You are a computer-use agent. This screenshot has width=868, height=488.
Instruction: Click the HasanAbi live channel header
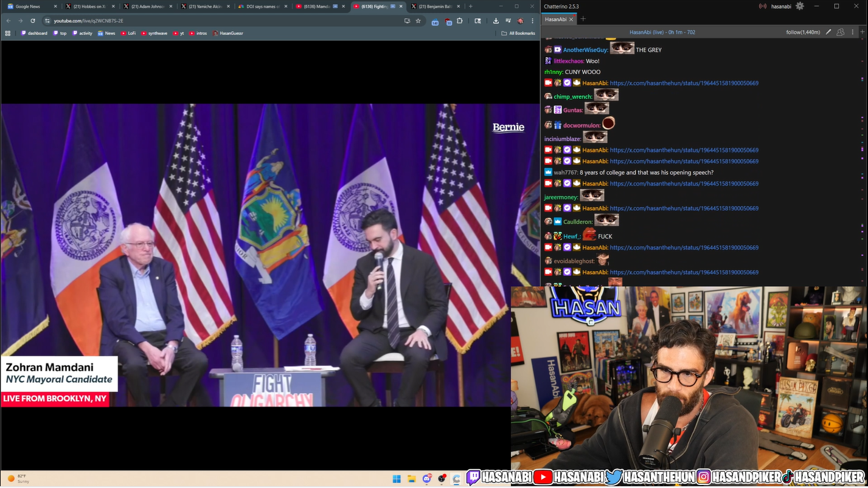pyautogui.click(x=662, y=32)
